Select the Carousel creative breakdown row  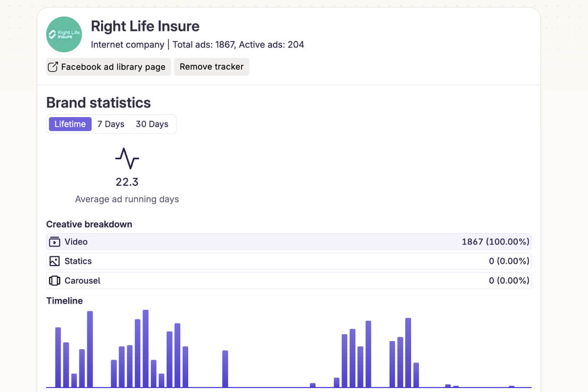tap(289, 281)
